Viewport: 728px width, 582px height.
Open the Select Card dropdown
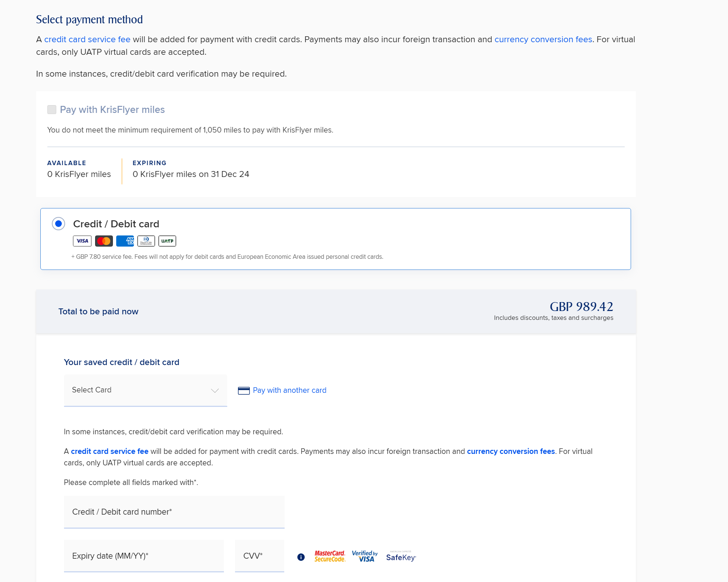coord(145,390)
